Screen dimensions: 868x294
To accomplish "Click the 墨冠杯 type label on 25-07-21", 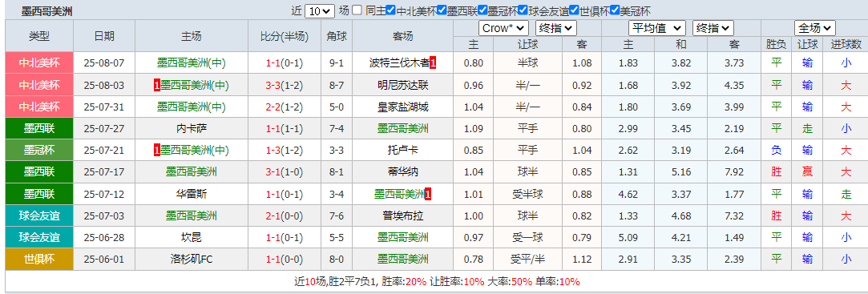I will point(38,150).
